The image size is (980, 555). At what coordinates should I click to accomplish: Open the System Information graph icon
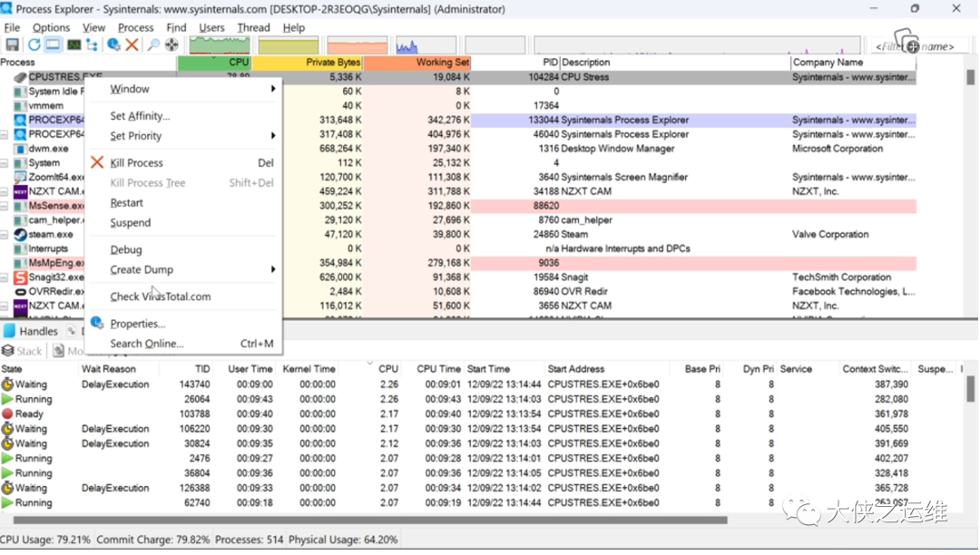73,45
